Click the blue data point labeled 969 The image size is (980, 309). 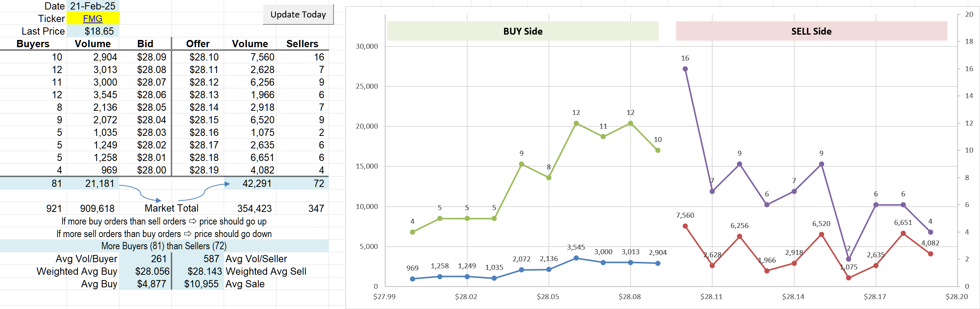coord(413,279)
